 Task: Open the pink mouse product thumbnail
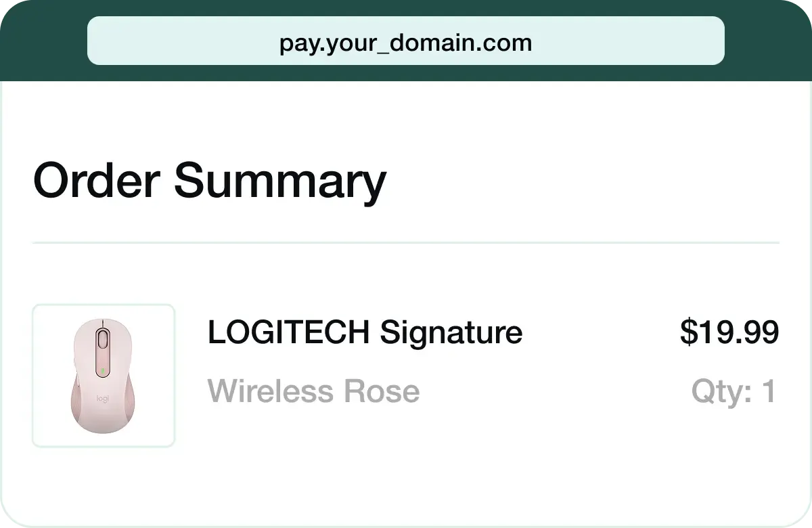click(x=104, y=376)
